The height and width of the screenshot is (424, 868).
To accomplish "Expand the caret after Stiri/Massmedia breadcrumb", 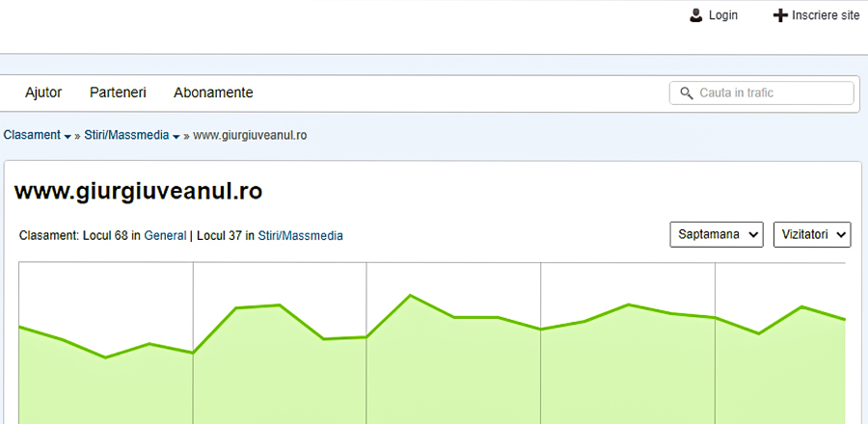I will [x=176, y=137].
